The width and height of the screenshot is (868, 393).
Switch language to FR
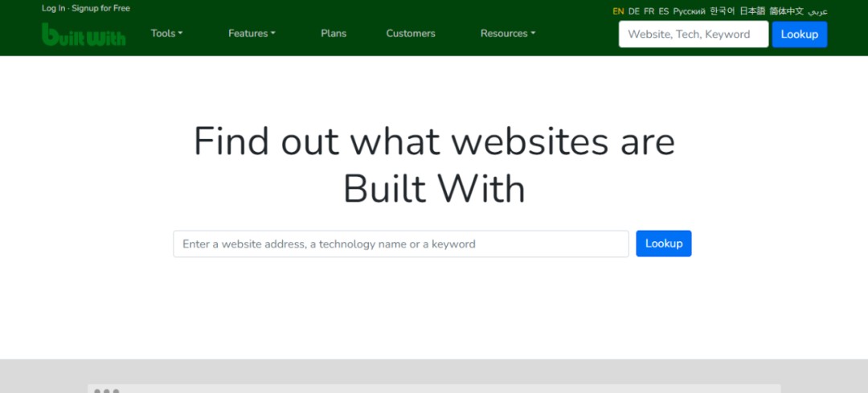[649, 11]
